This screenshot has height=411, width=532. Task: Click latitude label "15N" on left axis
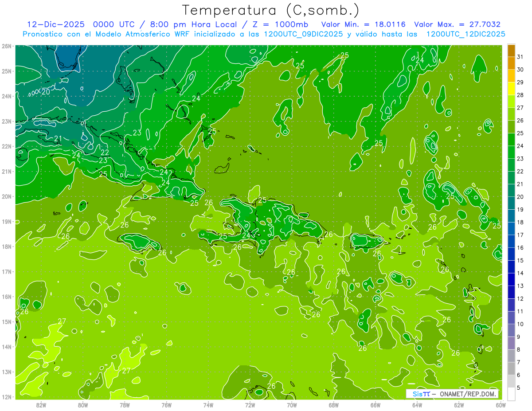click(7, 322)
